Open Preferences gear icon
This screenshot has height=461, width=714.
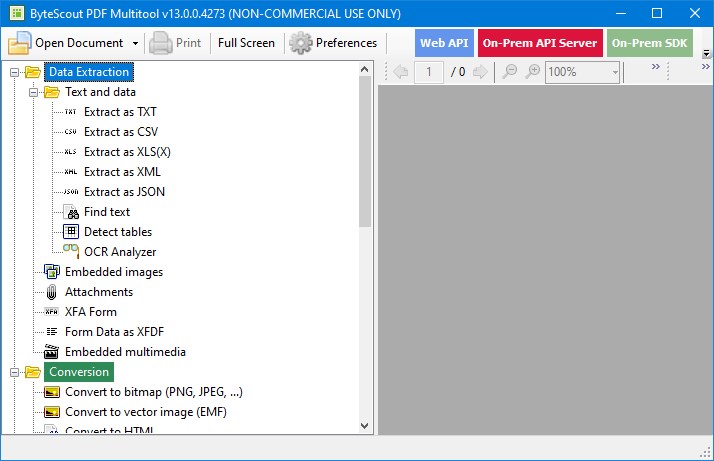pos(301,43)
